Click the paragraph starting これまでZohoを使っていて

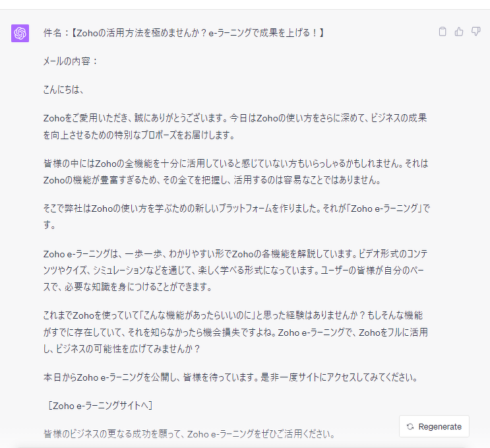[x=235, y=332]
